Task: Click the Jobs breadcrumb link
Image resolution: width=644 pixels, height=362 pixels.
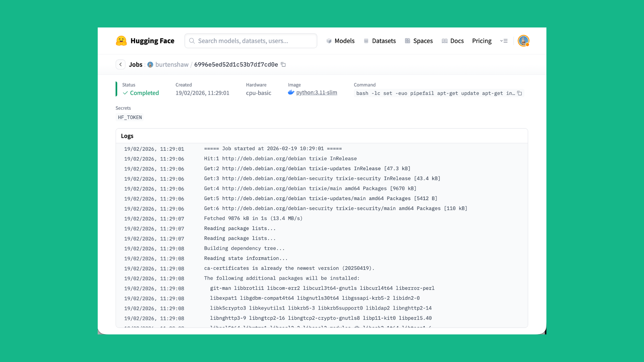Action: tap(136, 65)
